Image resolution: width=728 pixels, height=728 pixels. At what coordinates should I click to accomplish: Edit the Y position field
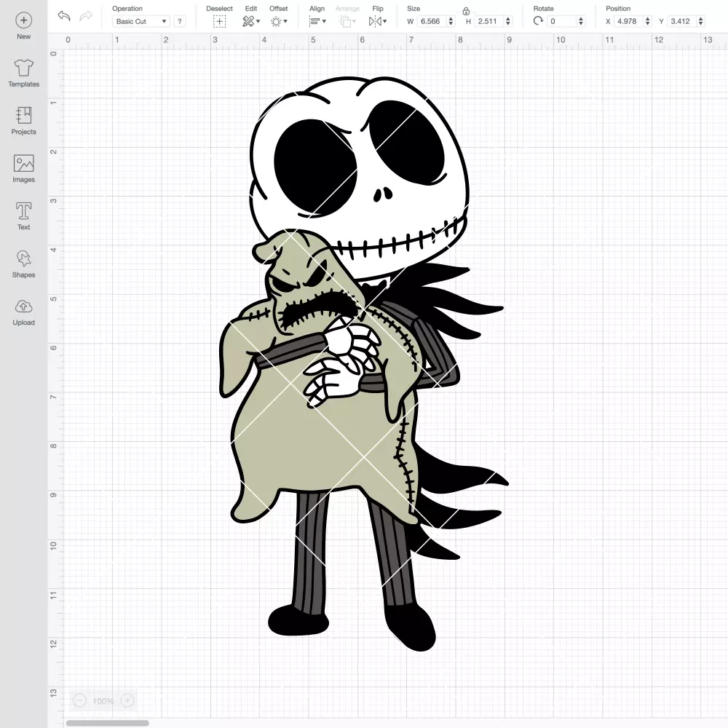681,21
